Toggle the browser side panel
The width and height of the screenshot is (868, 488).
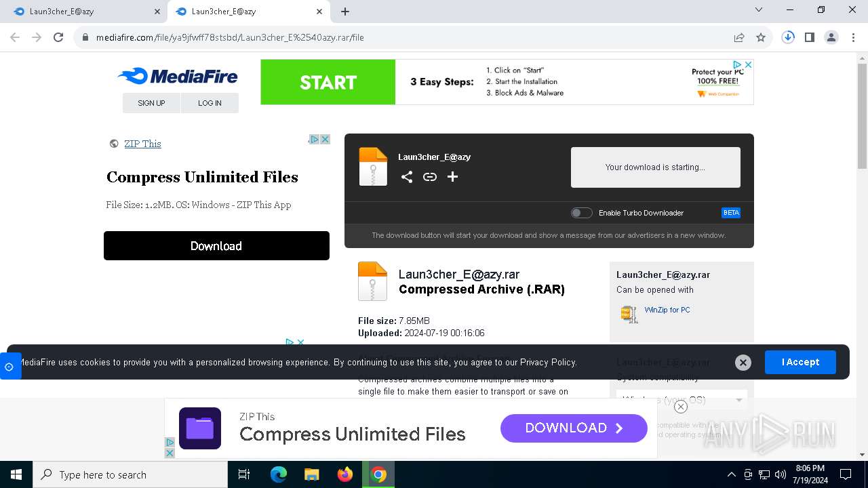pyautogui.click(x=810, y=37)
